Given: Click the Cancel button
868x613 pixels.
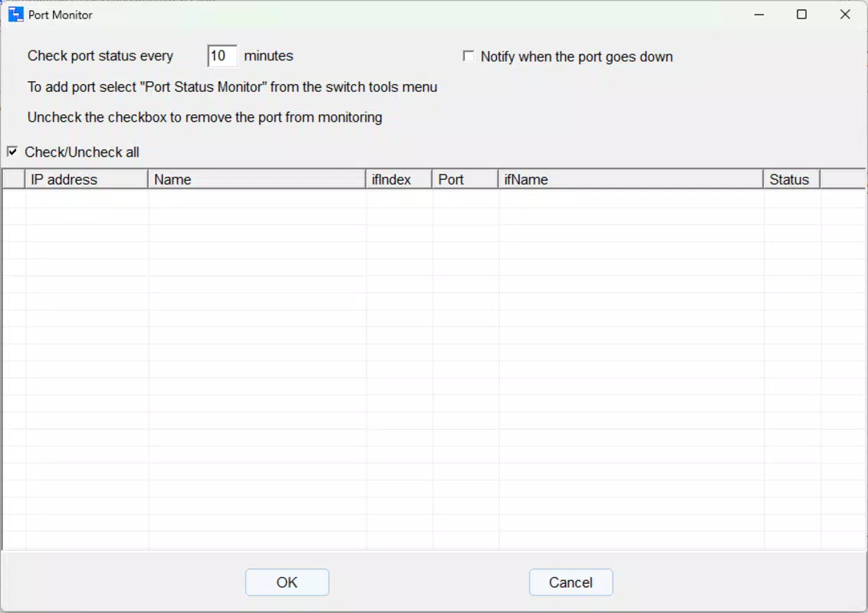Looking at the screenshot, I should click(x=570, y=582).
